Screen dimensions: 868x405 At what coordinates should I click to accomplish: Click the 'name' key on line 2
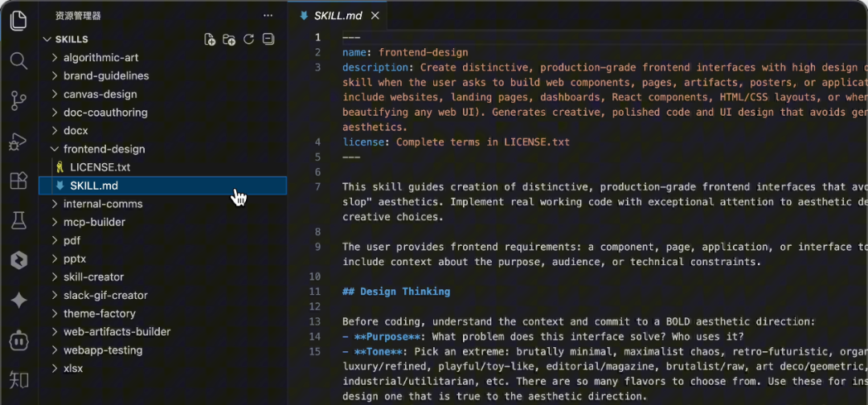pyautogui.click(x=354, y=52)
